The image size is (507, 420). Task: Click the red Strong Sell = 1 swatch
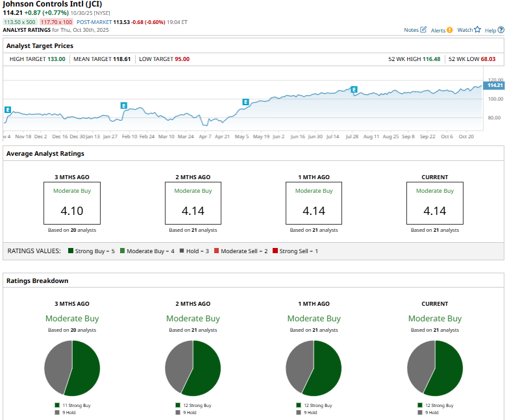[275, 251]
